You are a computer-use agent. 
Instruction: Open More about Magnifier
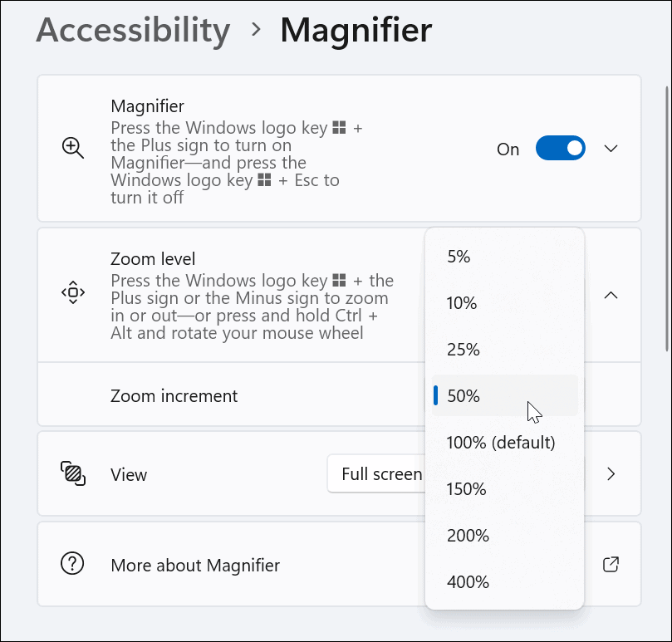(x=194, y=564)
